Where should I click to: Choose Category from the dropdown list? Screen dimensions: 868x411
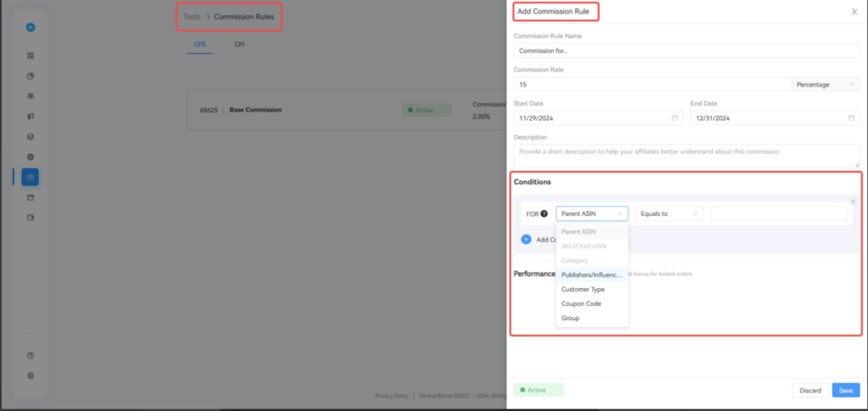click(592, 261)
